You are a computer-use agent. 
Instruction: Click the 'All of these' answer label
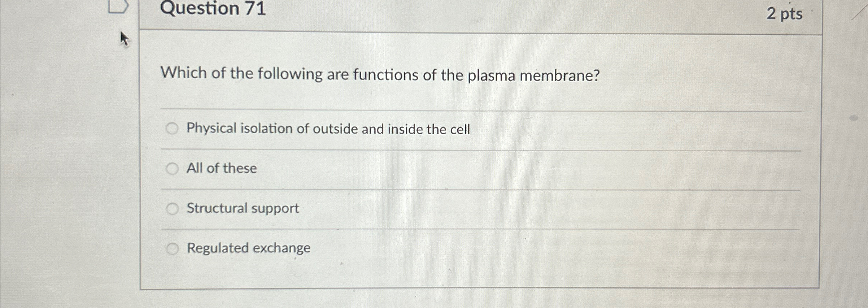(x=221, y=168)
